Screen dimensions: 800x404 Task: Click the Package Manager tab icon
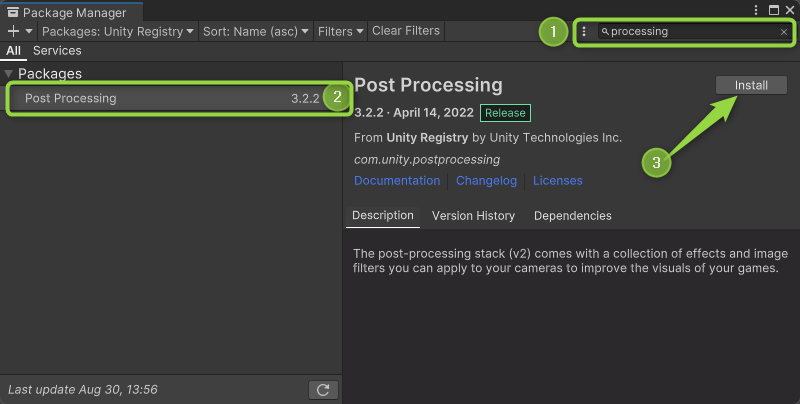(13, 13)
